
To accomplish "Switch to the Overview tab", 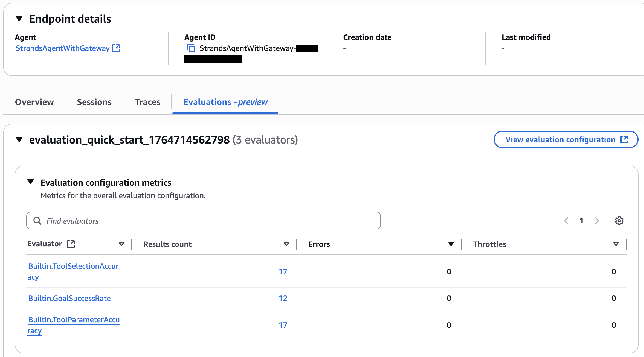I will 34,102.
